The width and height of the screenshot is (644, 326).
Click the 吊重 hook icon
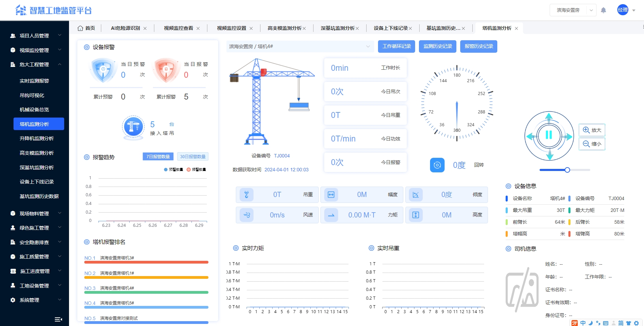[x=247, y=195]
